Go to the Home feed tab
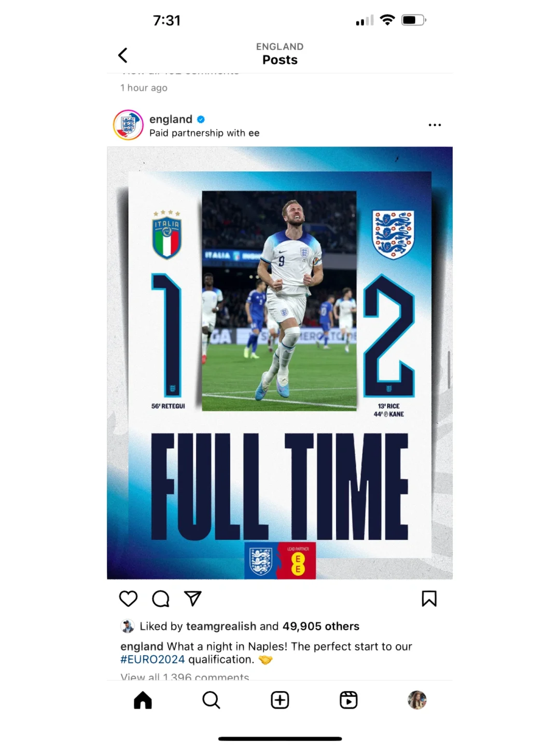 tap(143, 700)
